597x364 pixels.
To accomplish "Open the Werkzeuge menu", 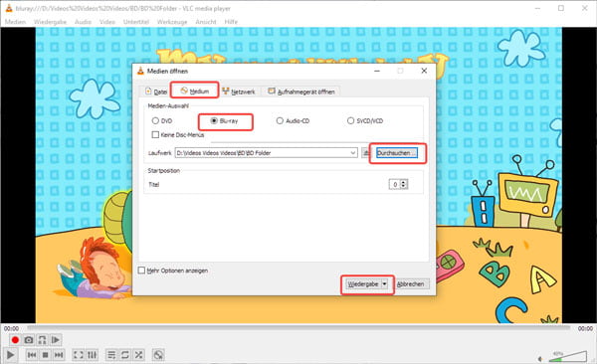I will coord(172,22).
